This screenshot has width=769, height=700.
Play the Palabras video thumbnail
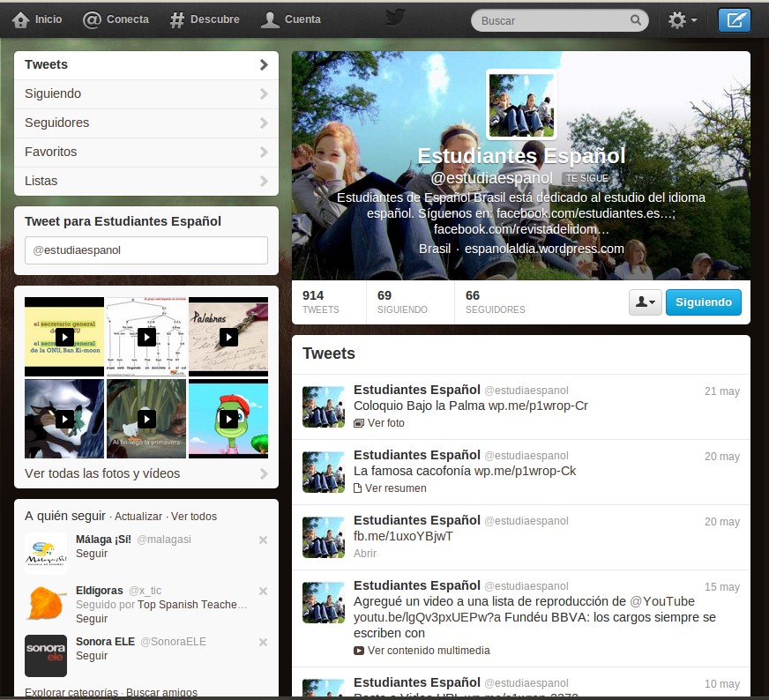(x=228, y=337)
